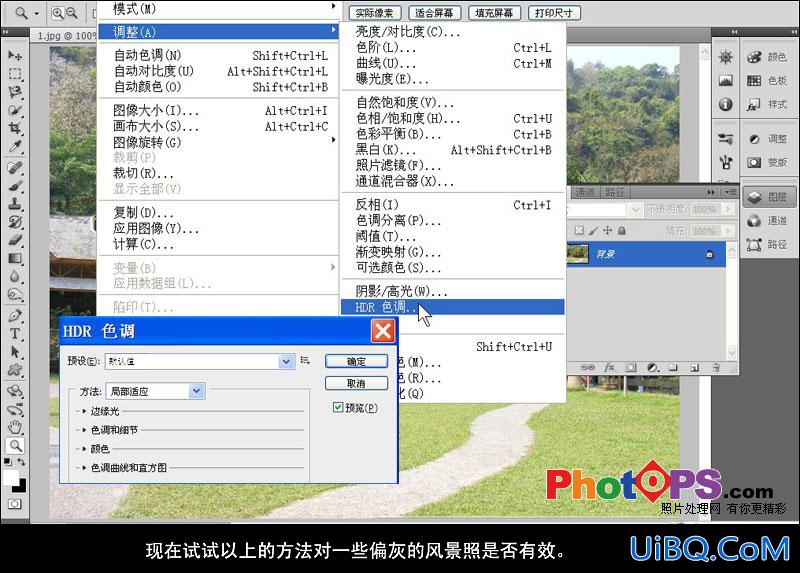Screen dimensions: 800x573
Task: Select the Crop tool
Action: [x=15, y=128]
